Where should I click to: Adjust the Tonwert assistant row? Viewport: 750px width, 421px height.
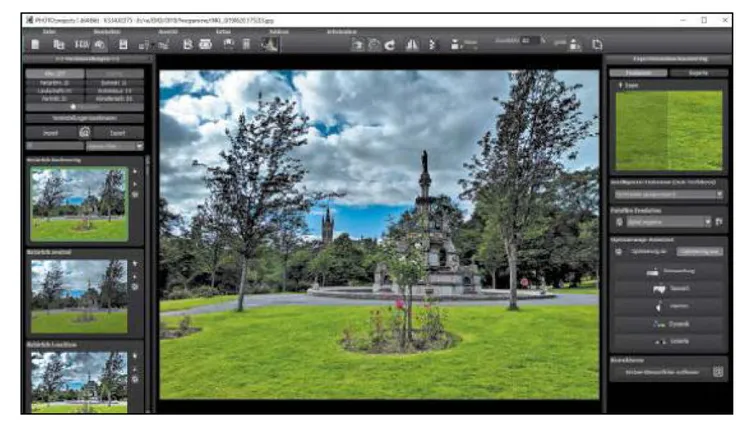tap(669, 288)
